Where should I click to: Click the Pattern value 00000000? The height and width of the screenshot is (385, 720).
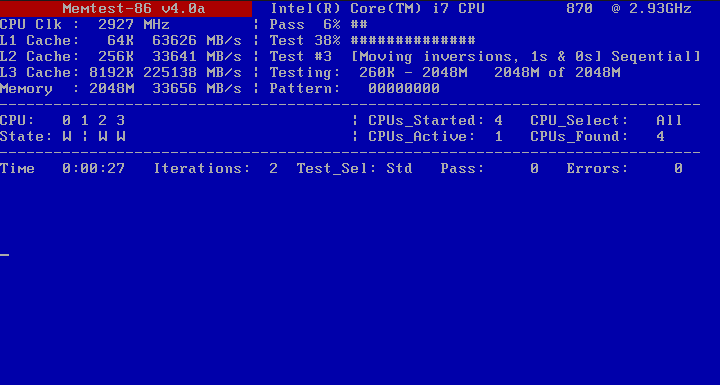(404, 89)
